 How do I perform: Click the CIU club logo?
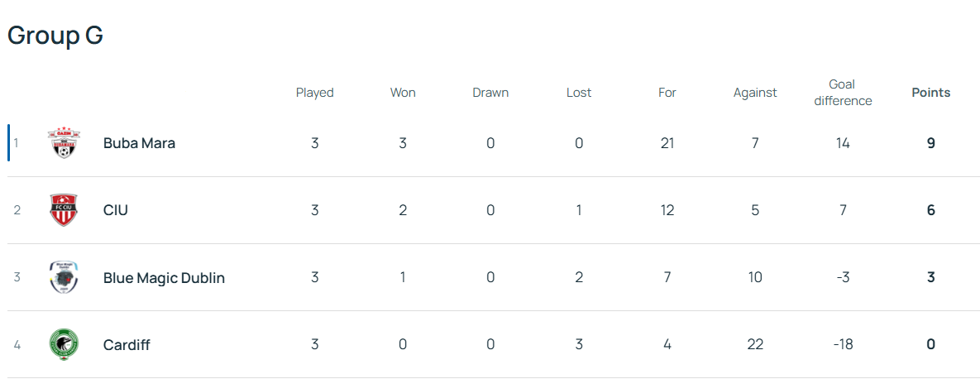click(x=64, y=210)
